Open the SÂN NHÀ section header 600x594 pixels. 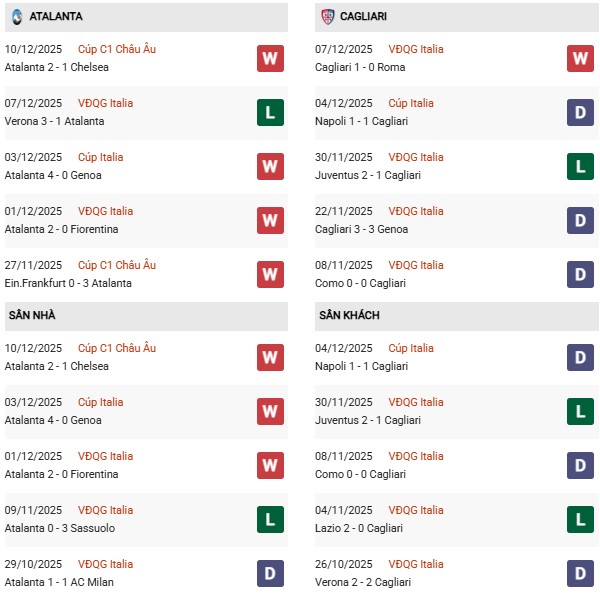(x=32, y=316)
